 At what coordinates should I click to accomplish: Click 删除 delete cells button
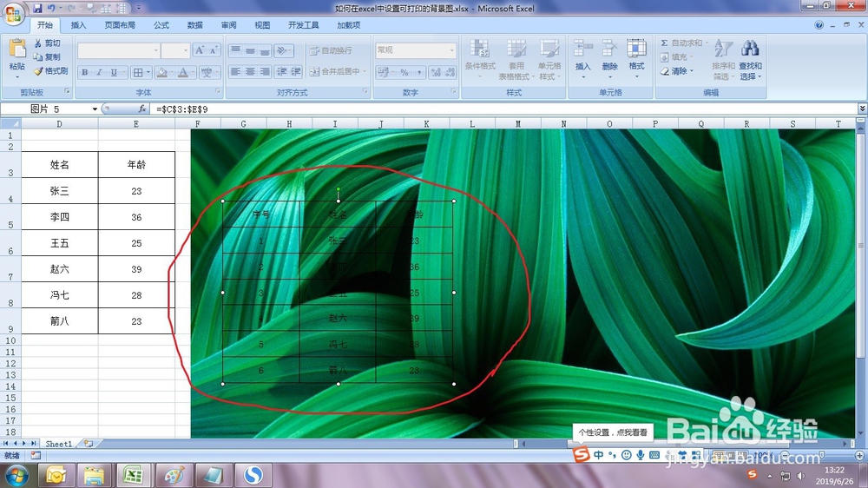[x=609, y=59]
